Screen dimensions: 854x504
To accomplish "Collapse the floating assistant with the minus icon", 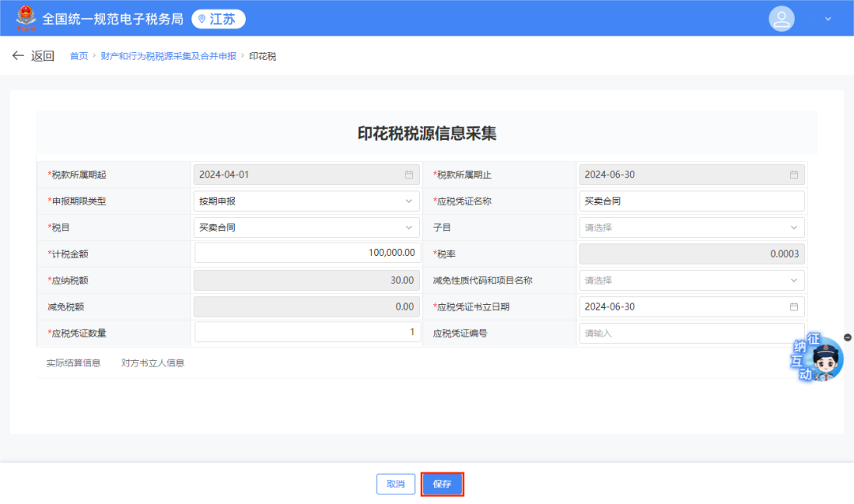I will coord(848,337).
